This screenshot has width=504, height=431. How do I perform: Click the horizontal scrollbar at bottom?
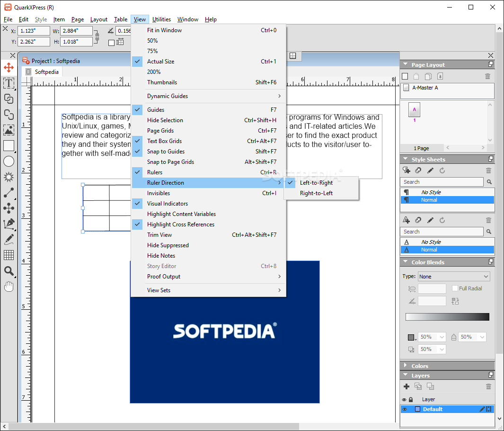point(153,426)
